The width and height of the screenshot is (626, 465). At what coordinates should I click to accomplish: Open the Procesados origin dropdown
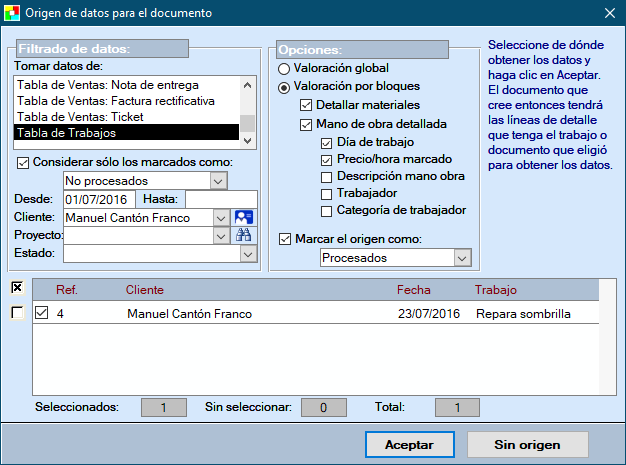click(460, 258)
